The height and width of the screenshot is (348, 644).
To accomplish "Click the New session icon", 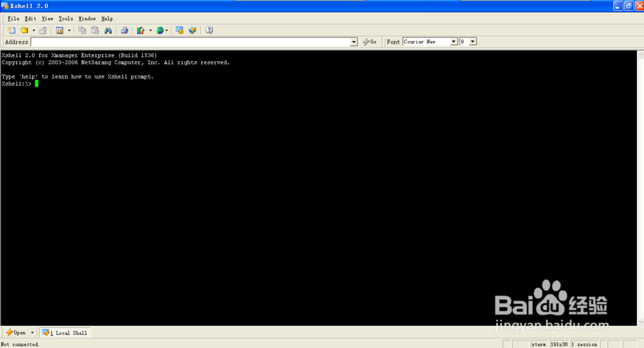I will click(x=12, y=30).
